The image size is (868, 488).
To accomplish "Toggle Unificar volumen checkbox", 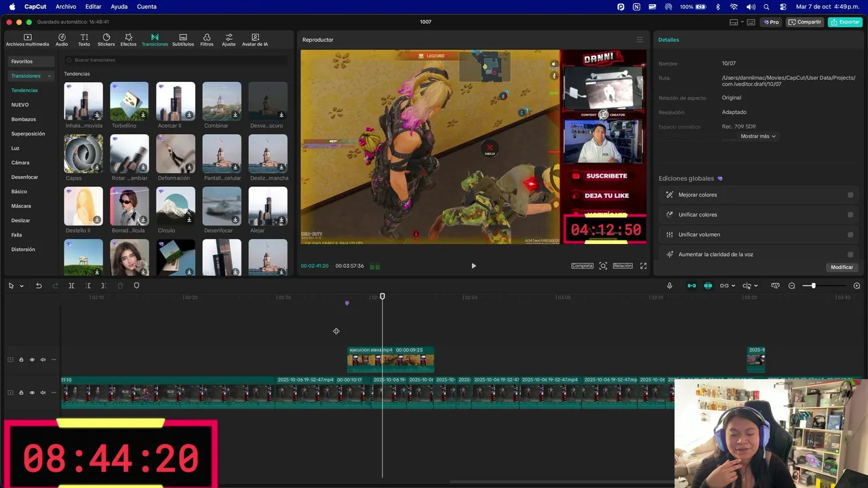I will (850, 235).
